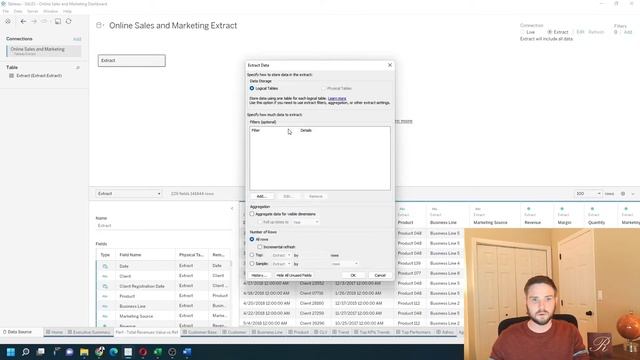640x360 pixels.
Task: Switch to the Customer Base tab
Action: [x=200, y=332]
